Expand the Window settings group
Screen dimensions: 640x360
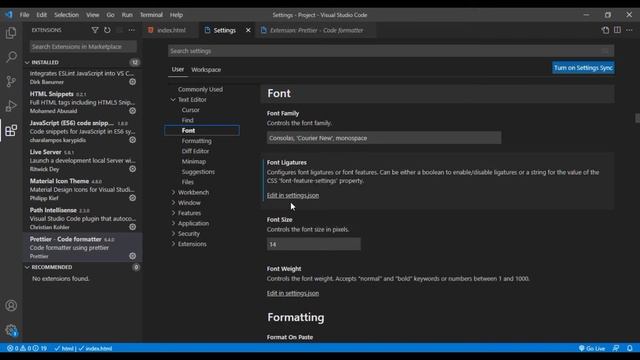click(173, 202)
